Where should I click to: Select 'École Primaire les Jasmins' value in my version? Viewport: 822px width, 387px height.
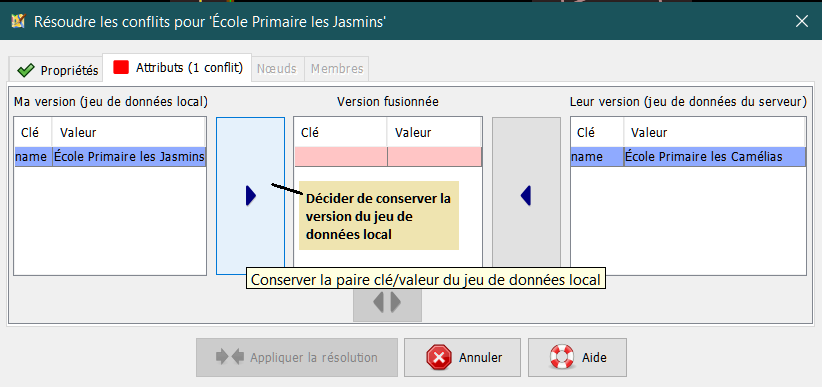pos(129,157)
